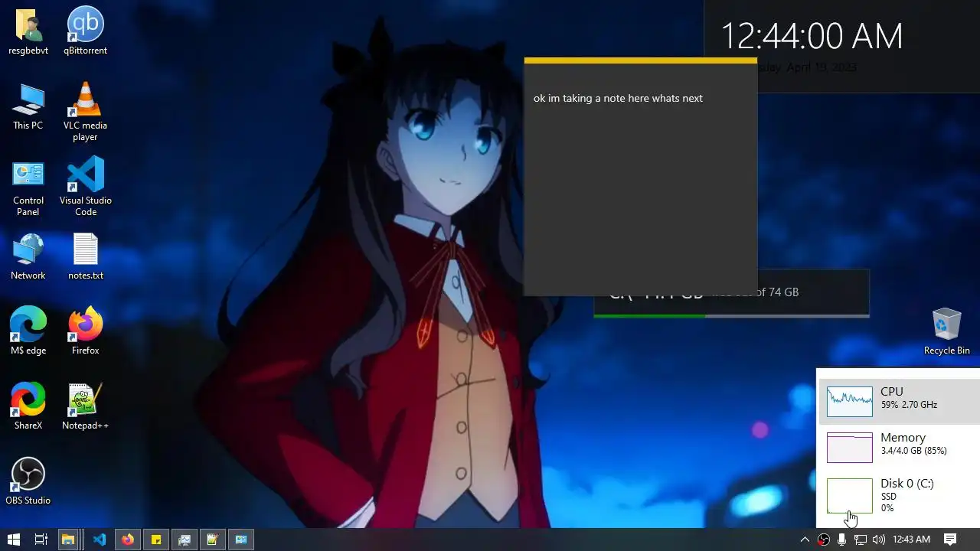Select the Recycle Bin icon
980x551 pixels.
tap(947, 331)
